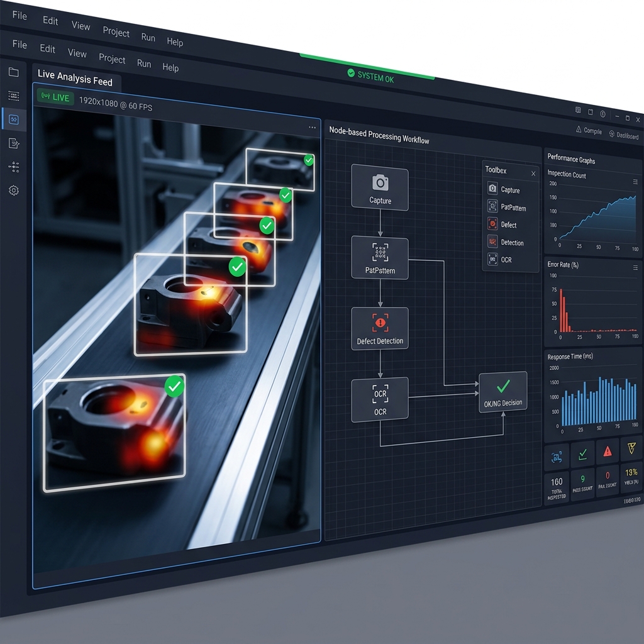The width and height of the screenshot is (644, 644).
Task: Click the blue total inspected scan tile icon
Action: 557,457
